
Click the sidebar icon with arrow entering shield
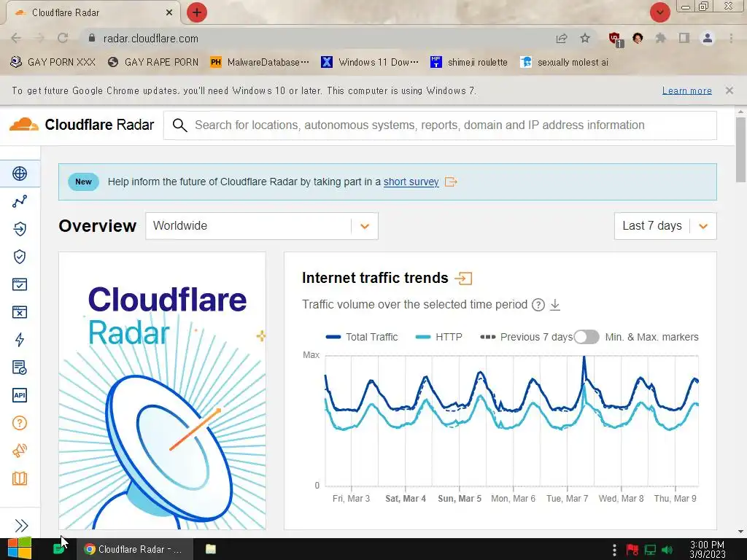pos(20,229)
